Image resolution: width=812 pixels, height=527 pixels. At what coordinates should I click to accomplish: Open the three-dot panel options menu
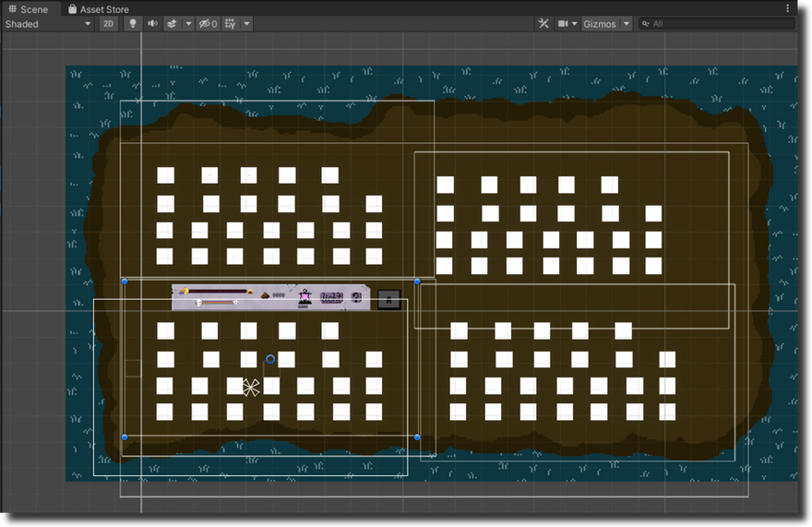[788, 9]
